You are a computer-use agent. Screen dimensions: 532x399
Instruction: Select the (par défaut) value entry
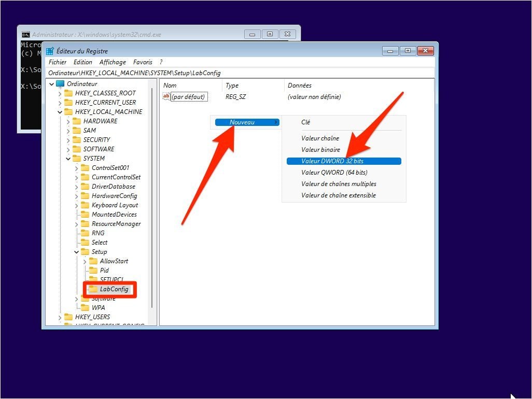click(188, 96)
